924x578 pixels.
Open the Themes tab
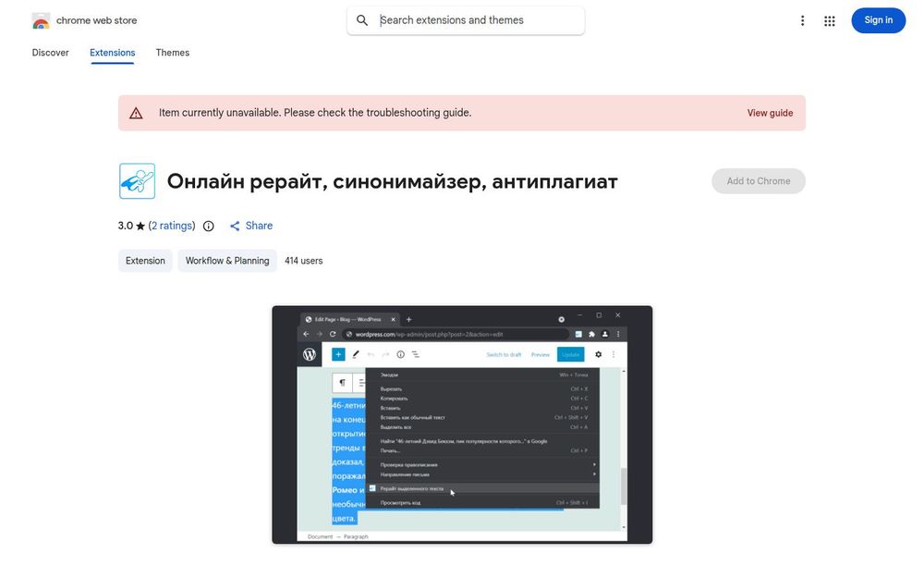tap(173, 53)
